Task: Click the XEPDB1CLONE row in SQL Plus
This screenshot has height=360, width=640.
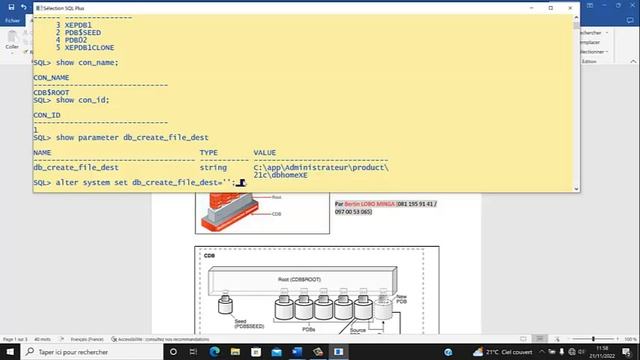Action: (x=85, y=48)
